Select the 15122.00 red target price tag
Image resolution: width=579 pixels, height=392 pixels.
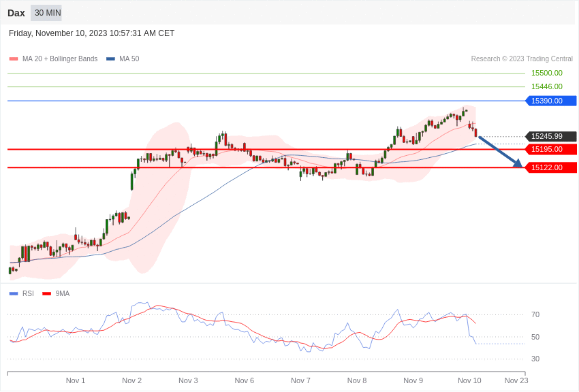pyautogui.click(x=550, y=168)
